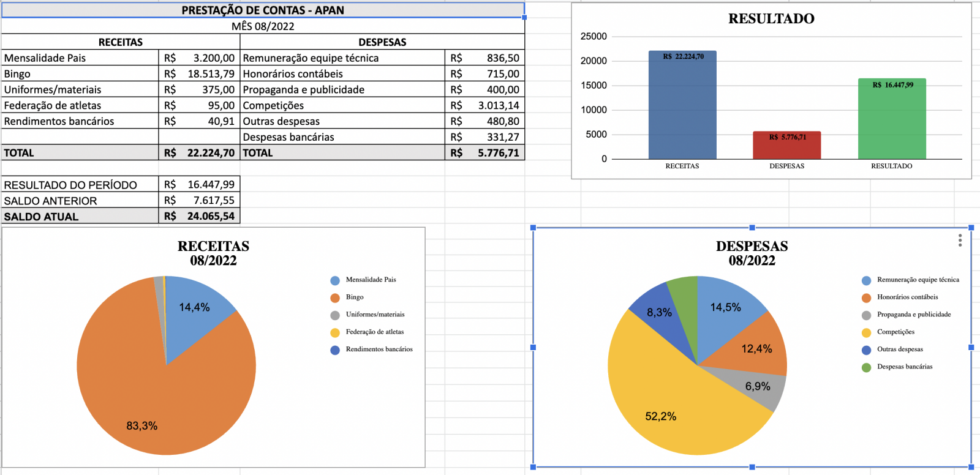980x475 pixels.
Task: Select the PRESTAÇÃO DE CONTAS - APAN title cell
Action: tap(262, 10)
